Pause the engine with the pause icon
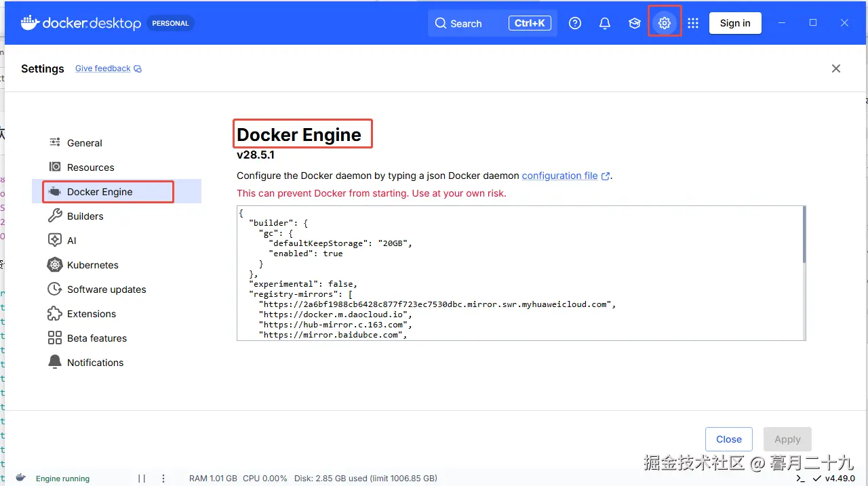The width and height of the screenshot is (868, 486). (142, 479)
